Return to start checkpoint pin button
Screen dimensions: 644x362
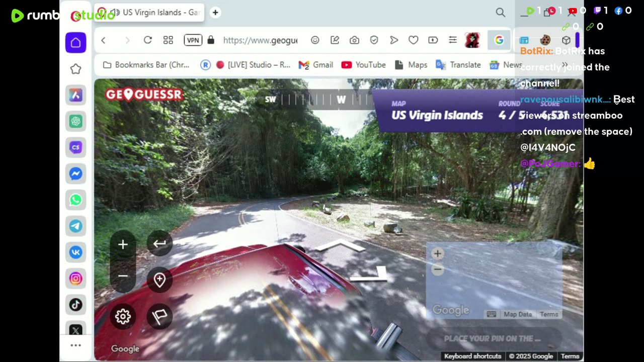tap(159, 280)
